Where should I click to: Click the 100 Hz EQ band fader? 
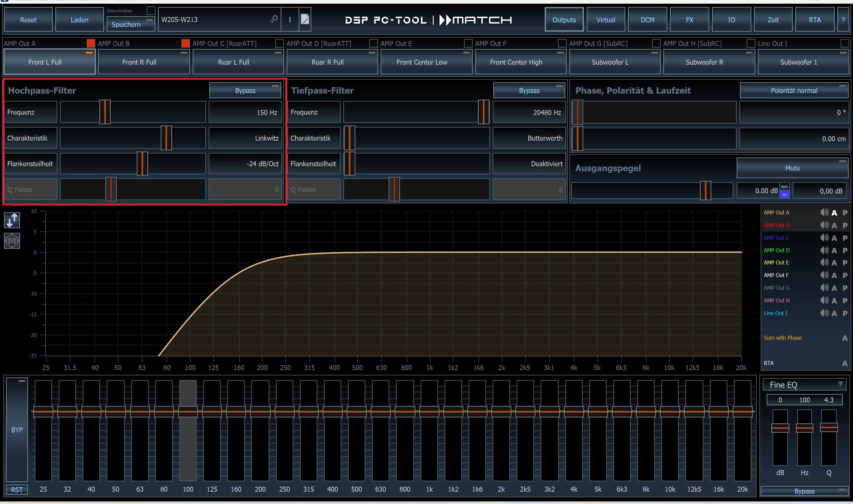[x=188, y=411]
